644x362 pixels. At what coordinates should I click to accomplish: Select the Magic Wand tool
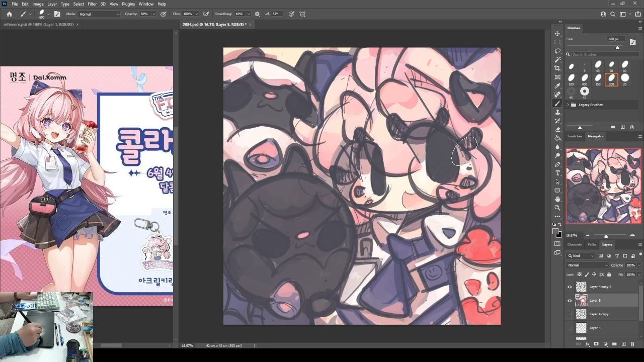(557, 60)
